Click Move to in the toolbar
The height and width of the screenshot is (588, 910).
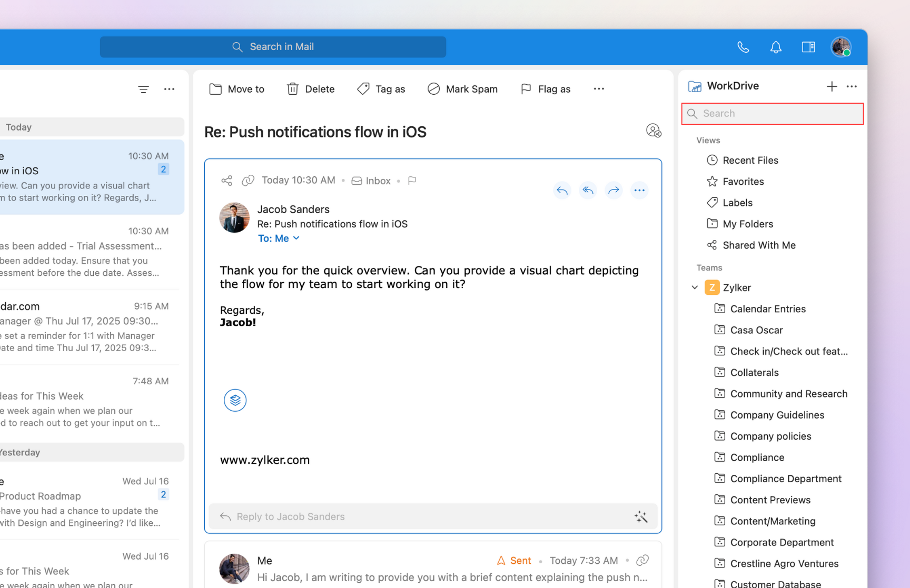(237, 89)
